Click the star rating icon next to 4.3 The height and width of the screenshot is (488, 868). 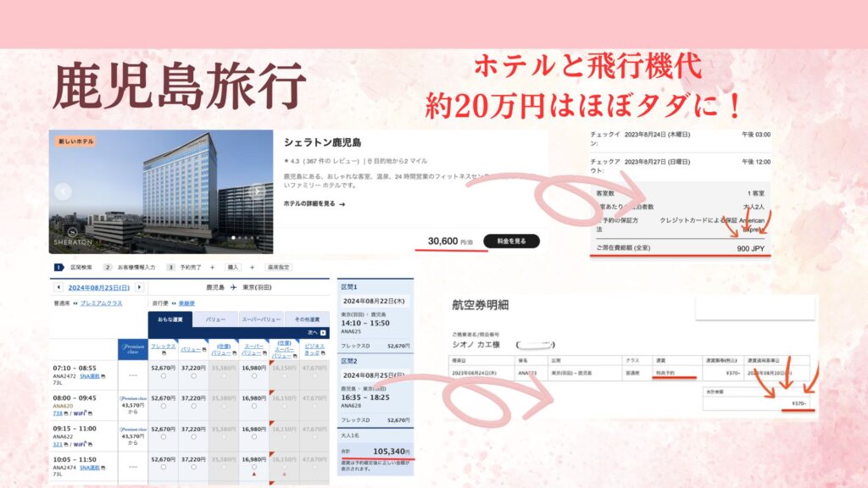point(287,162)
